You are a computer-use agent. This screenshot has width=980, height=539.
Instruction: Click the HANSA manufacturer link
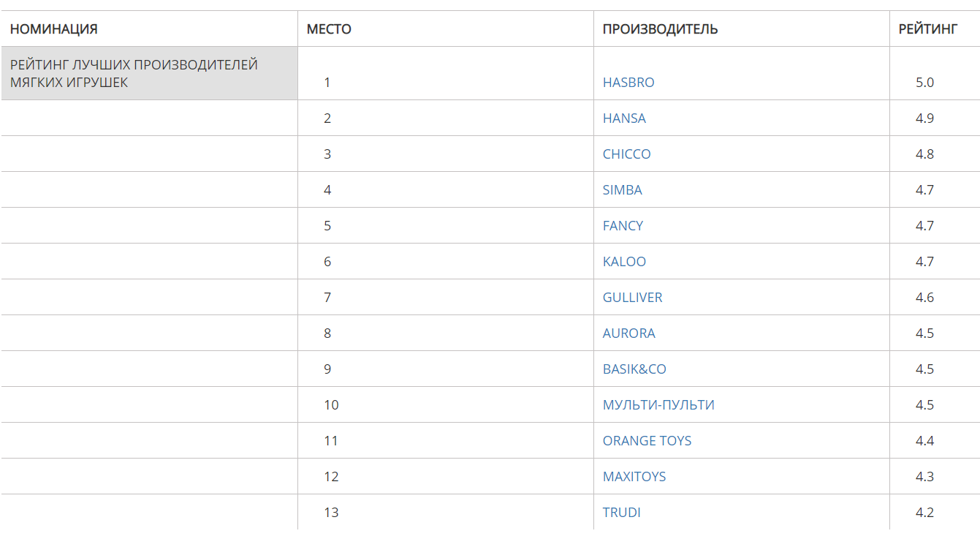click(624, 118)
